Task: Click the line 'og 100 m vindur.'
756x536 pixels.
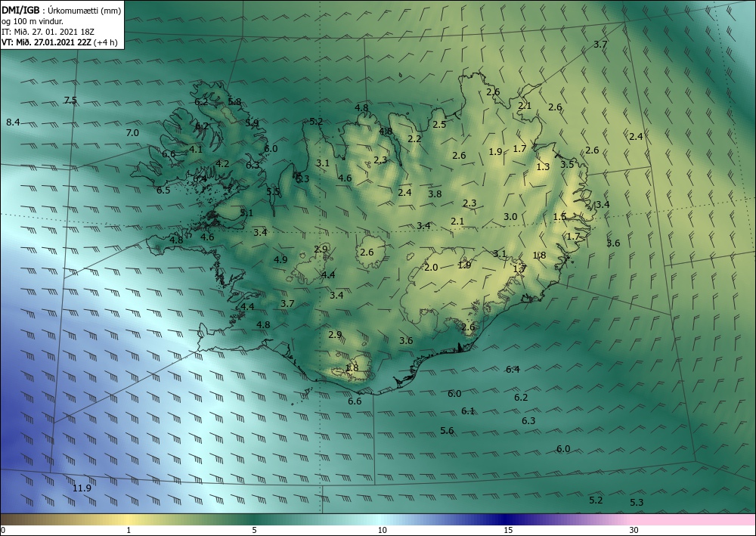Action: [33, 20]
